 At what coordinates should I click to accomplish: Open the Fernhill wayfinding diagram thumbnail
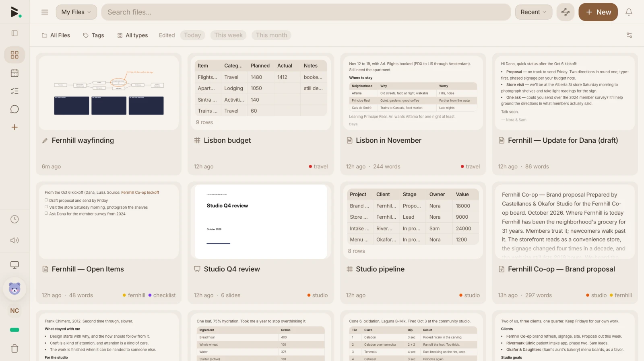click(x=109, y=93)
